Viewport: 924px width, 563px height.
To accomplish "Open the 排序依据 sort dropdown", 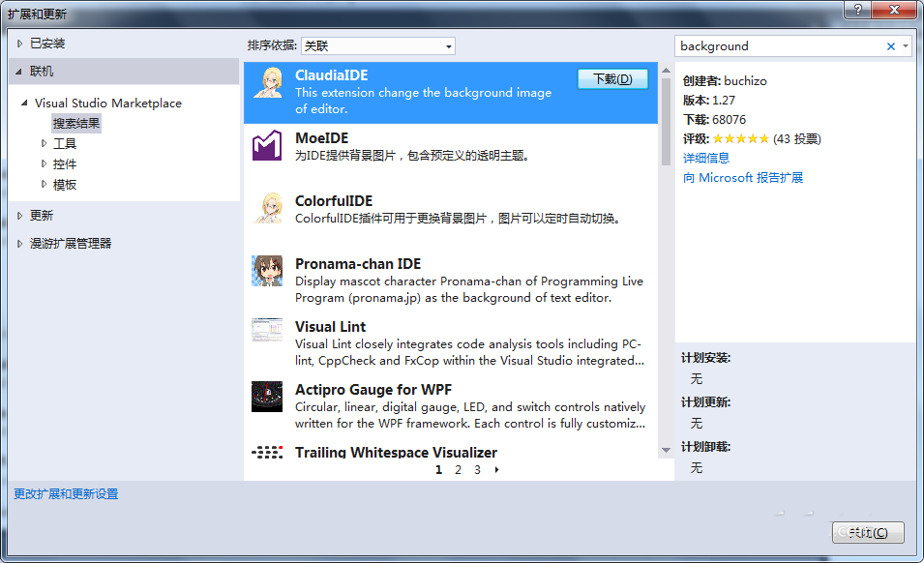I will [377, 45].
